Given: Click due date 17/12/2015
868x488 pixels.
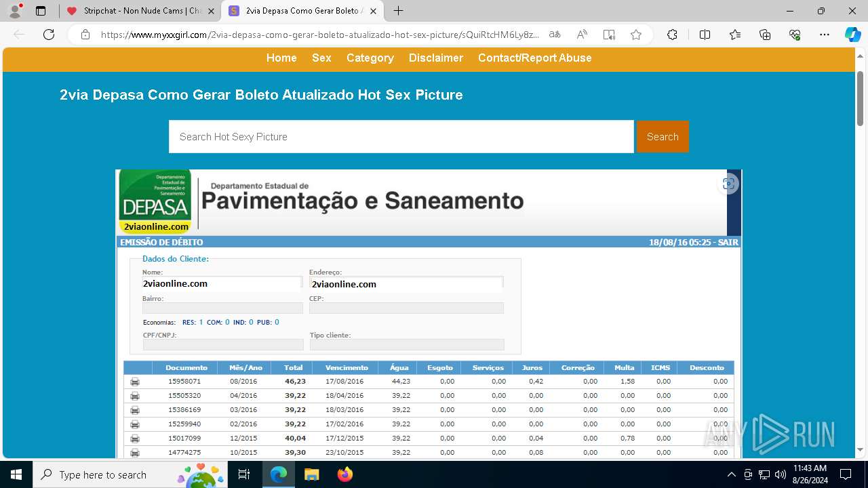Looking at the screenshot, I should [x=344, y=439].
